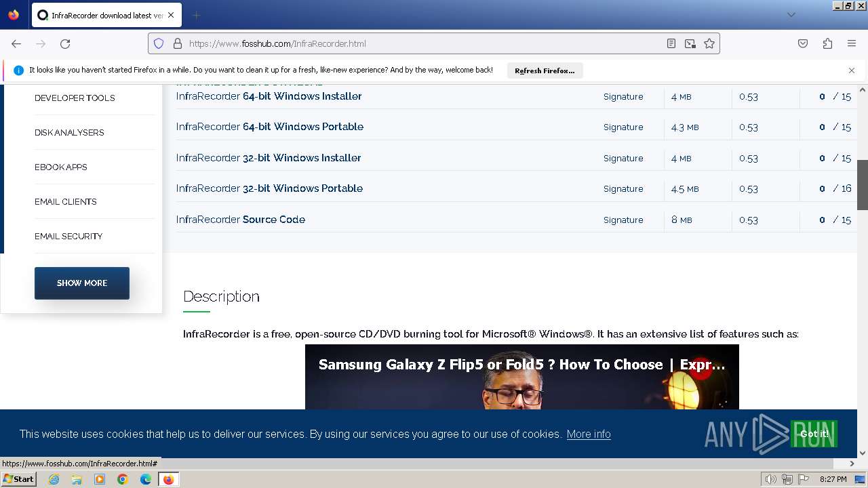View site security via padlock icon
Viewport: 868px width, 488px height.
click(178, 43)
